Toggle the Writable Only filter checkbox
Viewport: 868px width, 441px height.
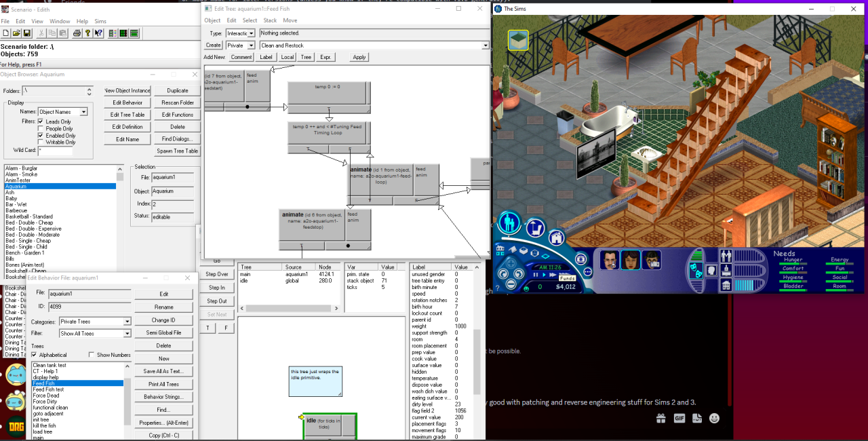click(41, 142)
